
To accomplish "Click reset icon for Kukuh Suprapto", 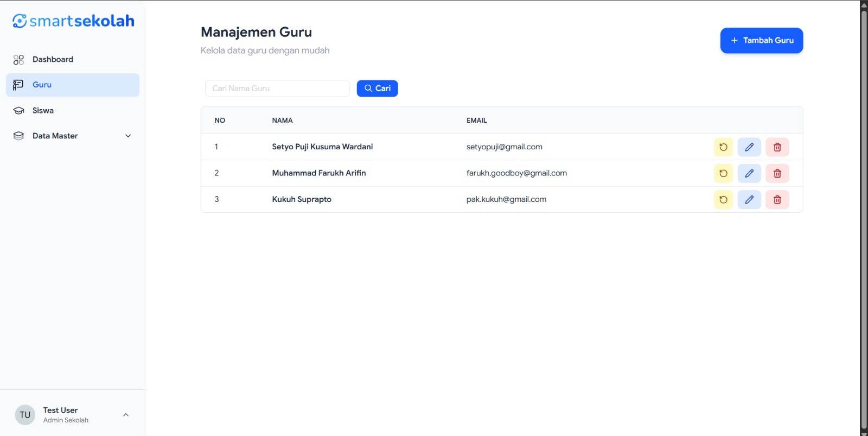I will [x=723, y=200].
